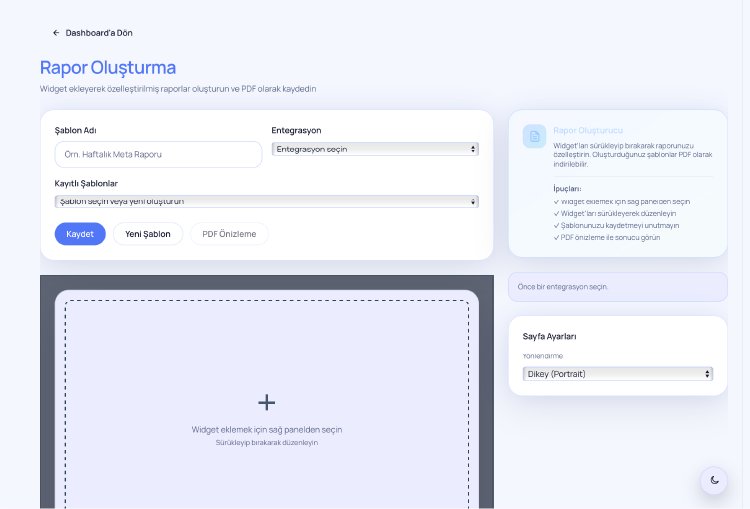Toggle dark mode with the moon icon

(714, 480)
